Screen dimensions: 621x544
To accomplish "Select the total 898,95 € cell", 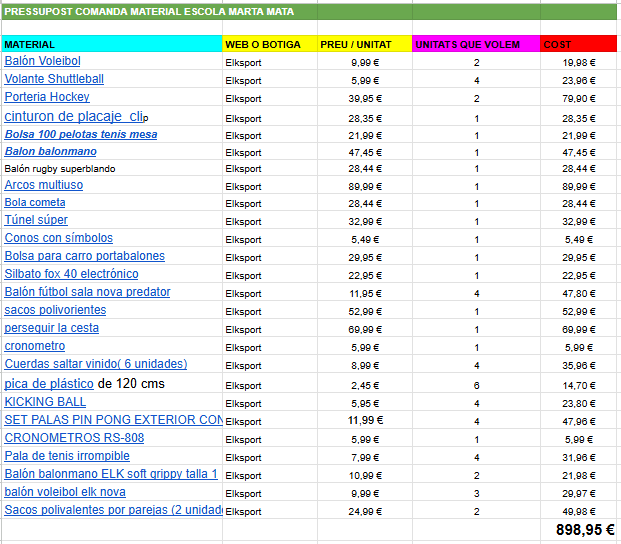I will [x=585, y=530].
